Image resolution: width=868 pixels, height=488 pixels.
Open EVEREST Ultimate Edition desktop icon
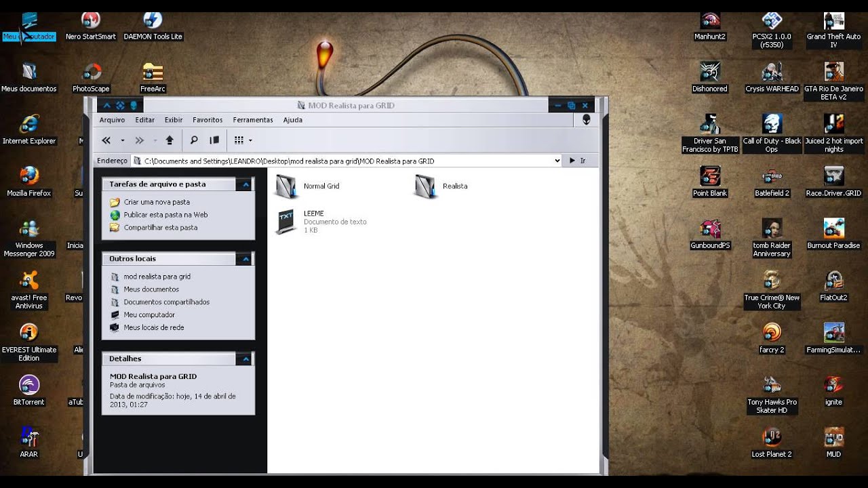[29, 343]
